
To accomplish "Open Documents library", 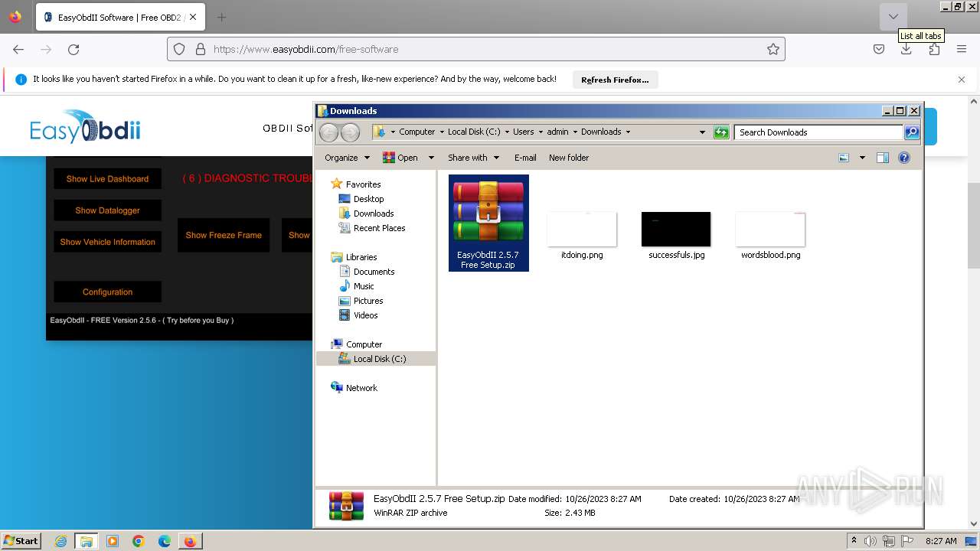I will click(374, 272).
